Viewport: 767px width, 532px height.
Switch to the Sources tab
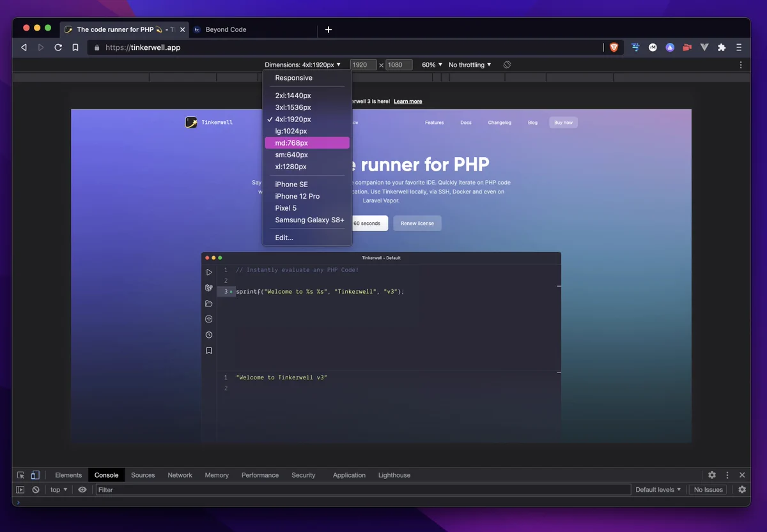pos(143,475)
